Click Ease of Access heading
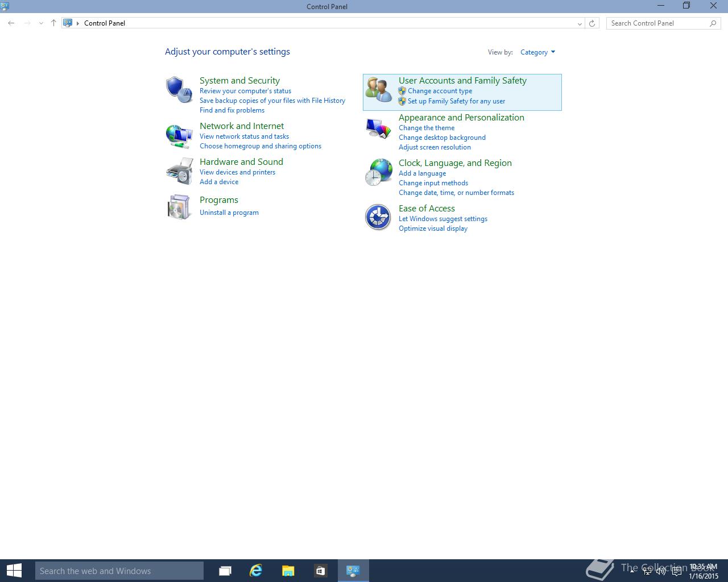This screenshot has height=582, width=728. 427,209
